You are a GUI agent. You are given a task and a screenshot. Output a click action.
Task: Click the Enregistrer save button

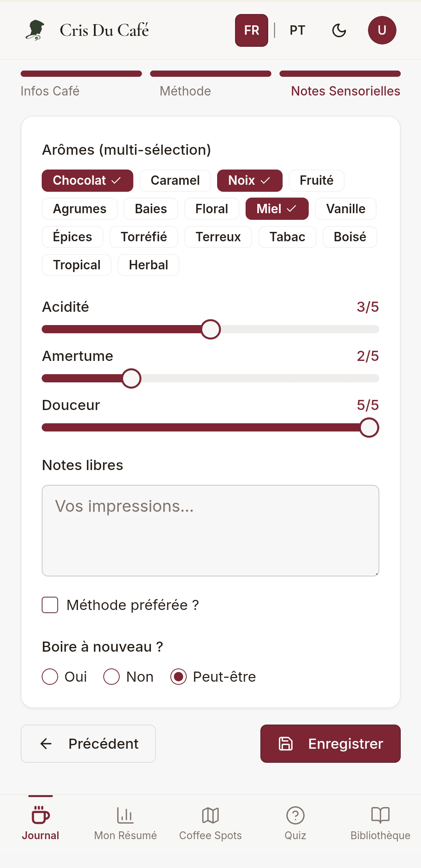(330, 744)
